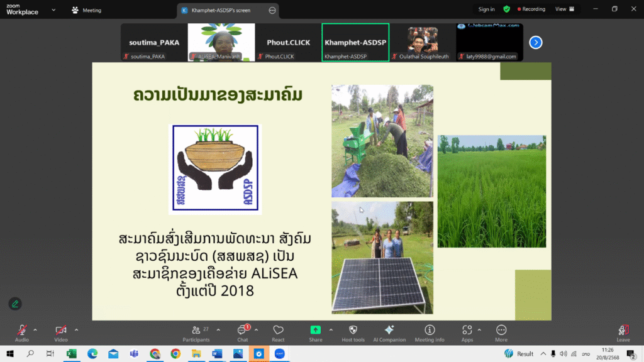
Task: Click the green Share screen button
Action: click(x=315, y=331)
